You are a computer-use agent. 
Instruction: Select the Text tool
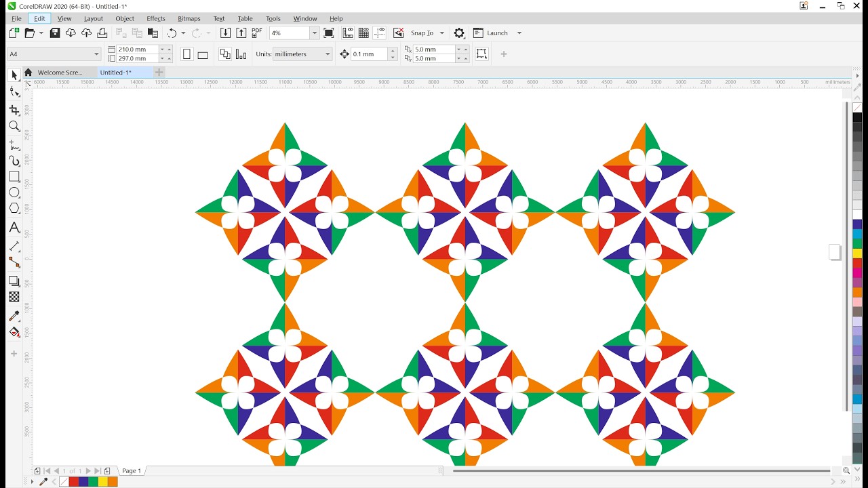(14, 228)
